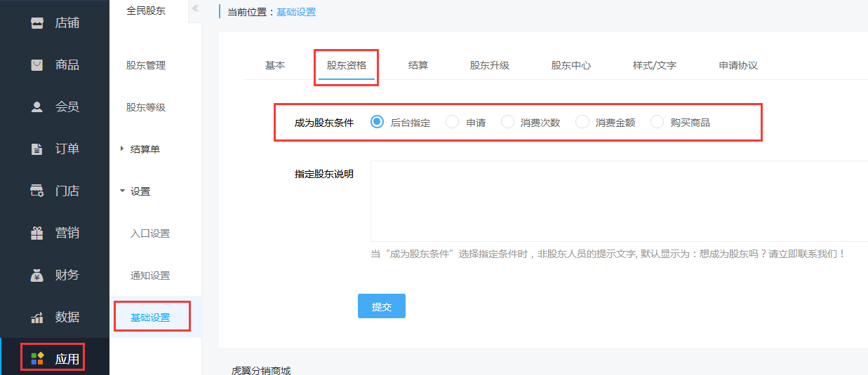
Task: Switch to the 申请协议 tab
Action: pyautogui.click(x=738, y=65)
